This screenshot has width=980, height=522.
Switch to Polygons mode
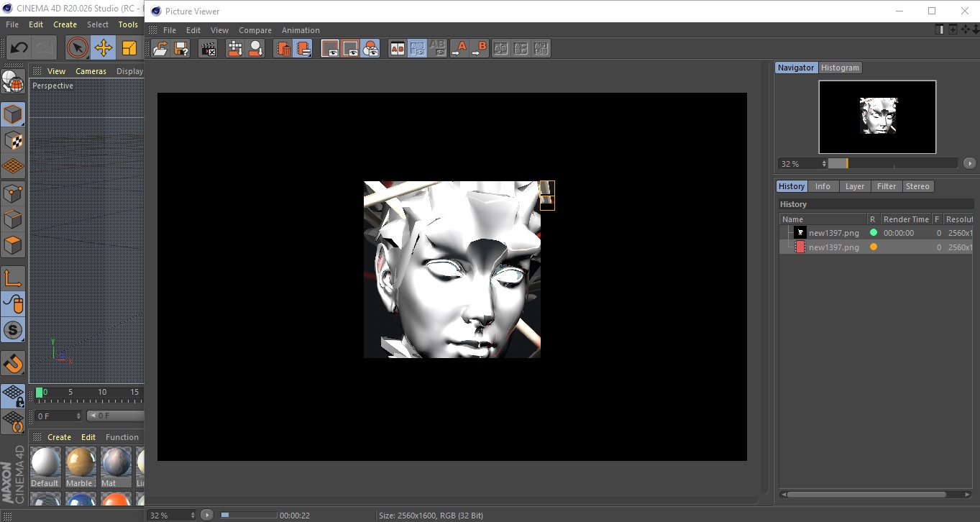coord(13,244)
